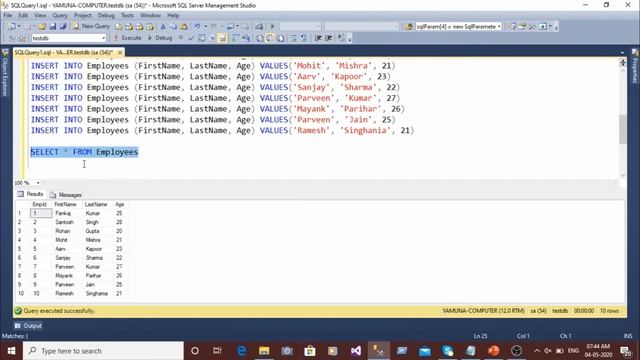This screenshot has height=360, width=640.
Task: Click the EmpId column header
Action: pos(40,204)
